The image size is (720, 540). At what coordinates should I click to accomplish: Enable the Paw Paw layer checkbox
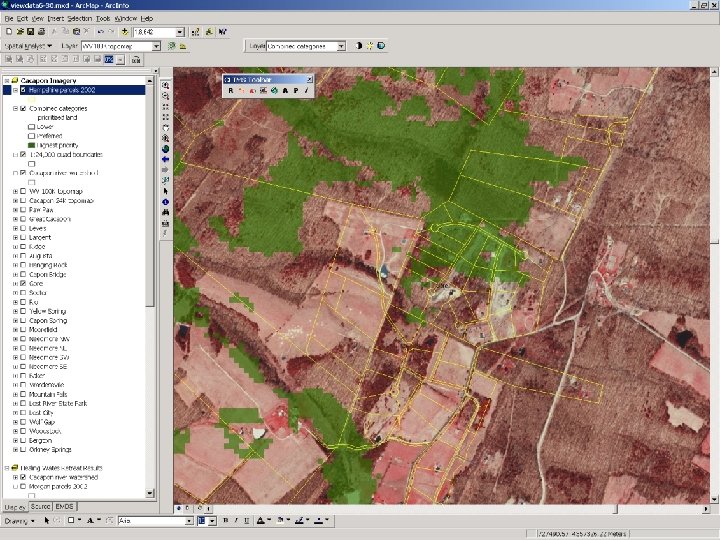[23, 209]
